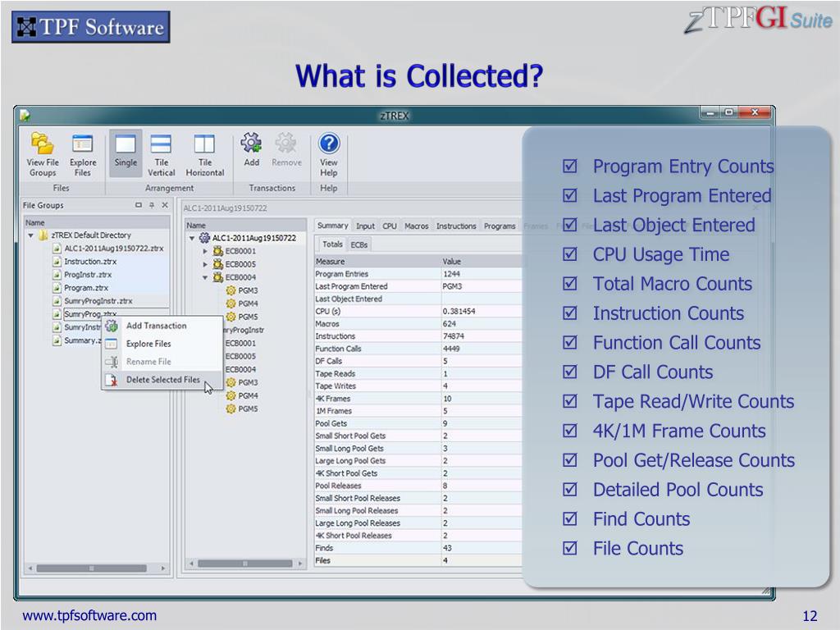Select the Program Entries row
Image resolution: width=840 pixels, height=630 pixels.
pos(418,274)
